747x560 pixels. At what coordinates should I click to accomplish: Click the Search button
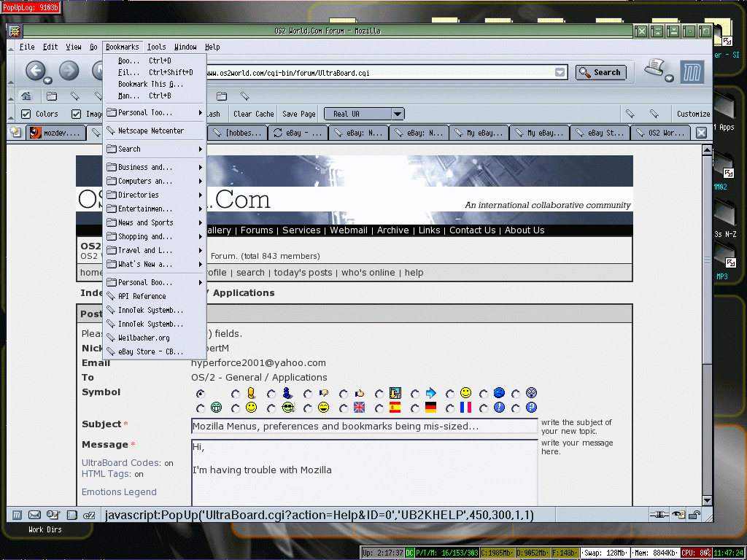pos(601,72)
